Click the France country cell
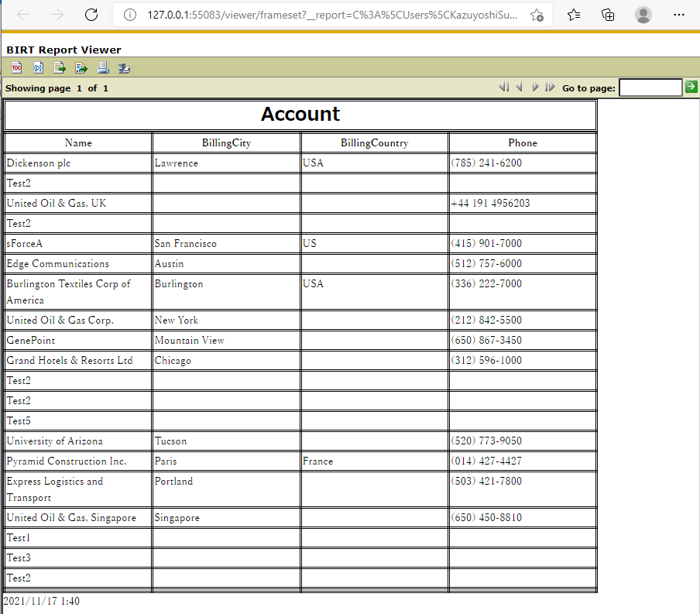Image resolution: width=700 pixels, height=614 pixels. tap(375, 461)
